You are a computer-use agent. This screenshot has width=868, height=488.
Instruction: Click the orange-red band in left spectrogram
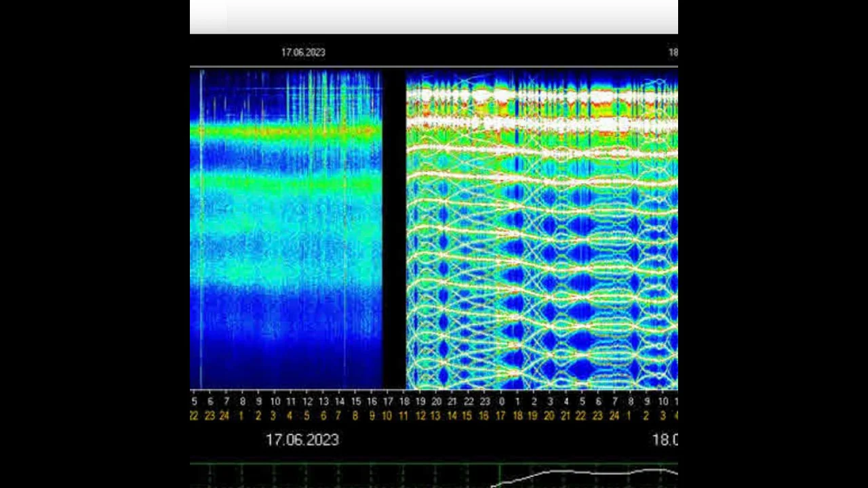coord(285,129)
